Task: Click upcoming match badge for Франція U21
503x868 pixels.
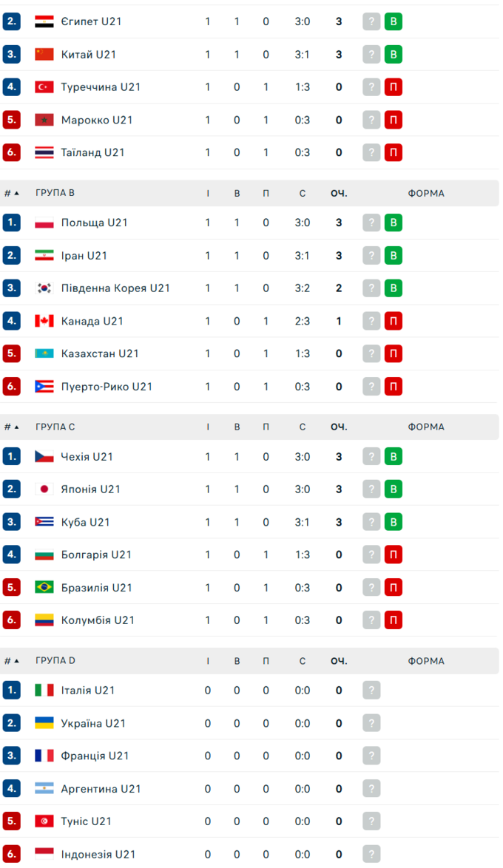Action: (371, 756)
